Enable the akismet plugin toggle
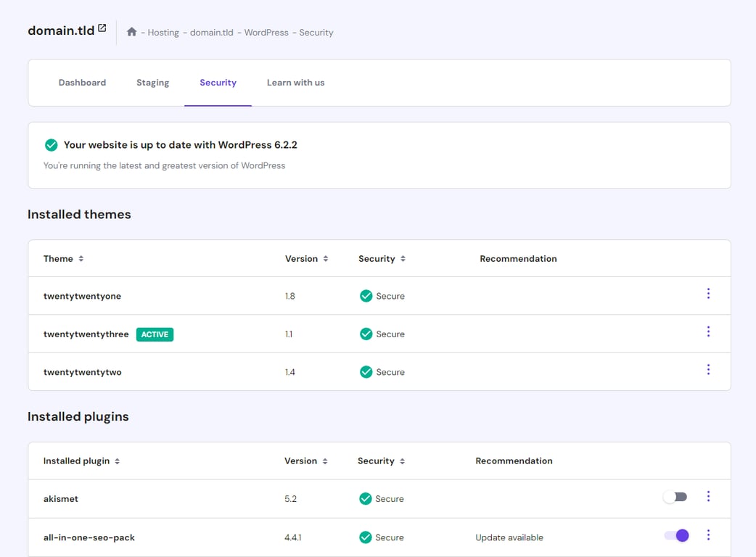The height and width of the screenshot is (557, 756). click(675, 496)
